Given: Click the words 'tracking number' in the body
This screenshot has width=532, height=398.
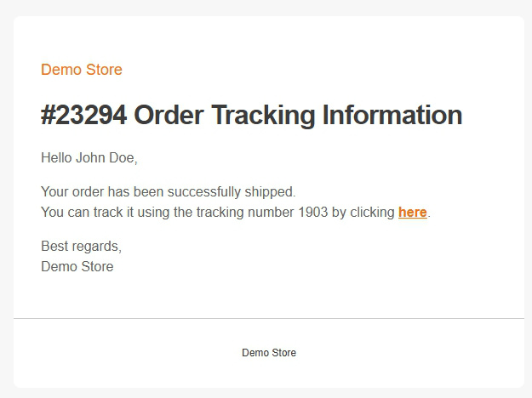Looking at the screenshot, I should click(245, 213).
